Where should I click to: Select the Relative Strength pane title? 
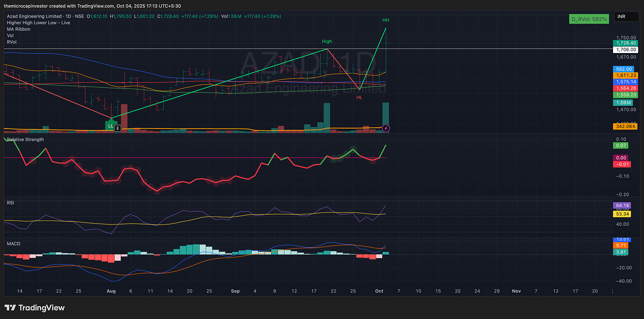pos(25,140)
